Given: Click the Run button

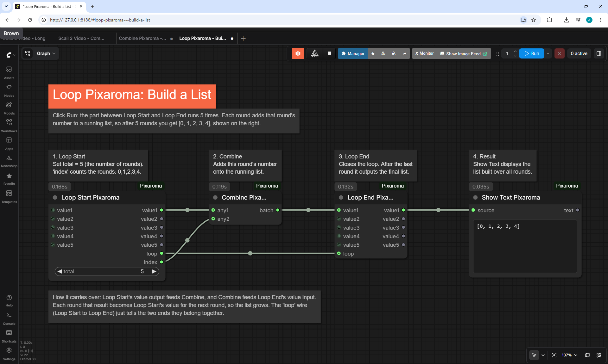Looking at the screenshot, I should 532,53.
